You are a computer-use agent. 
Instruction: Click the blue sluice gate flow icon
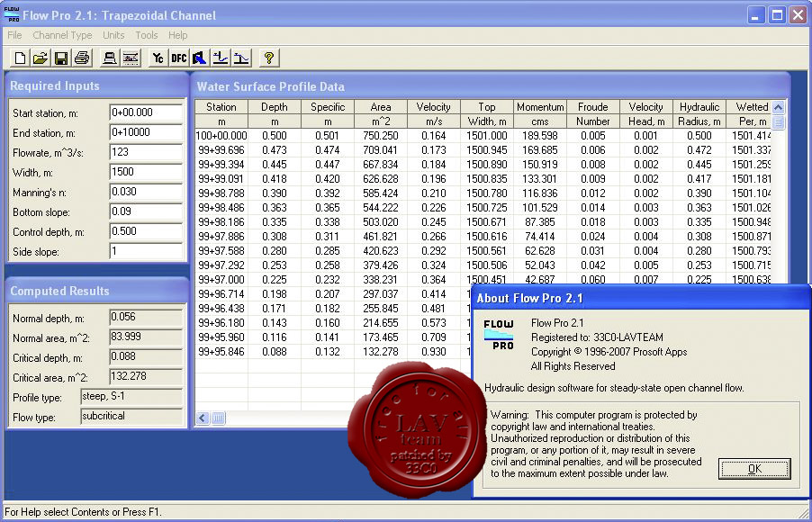pos(199,58)
